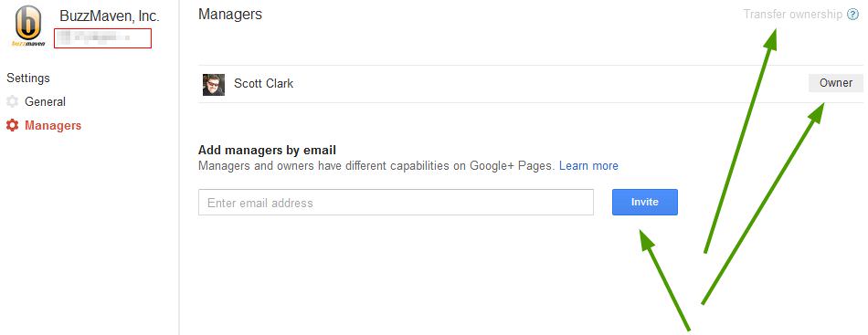
Task: Click Scott Clark's profile photo
Action: point(214,85)
